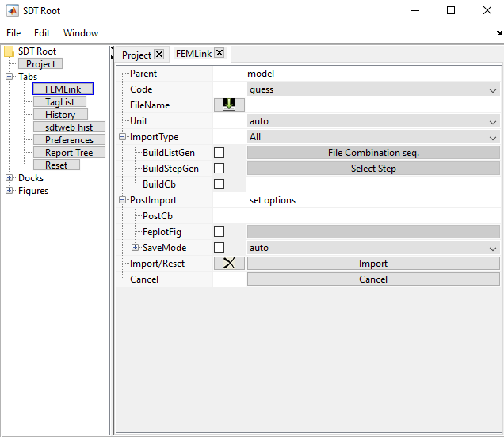Open the Code dropdown showing guess
The width and height of the screenshot is (504, 437).
point(372,89)
